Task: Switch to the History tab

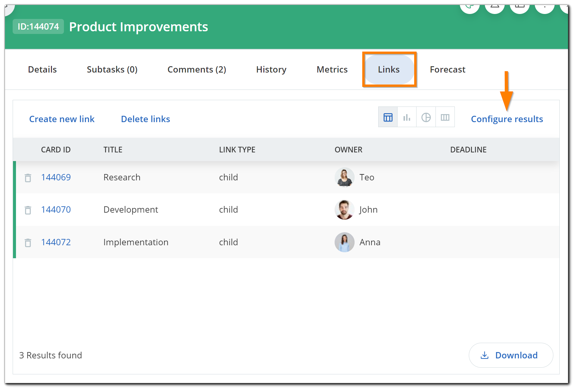Action: 271,69
